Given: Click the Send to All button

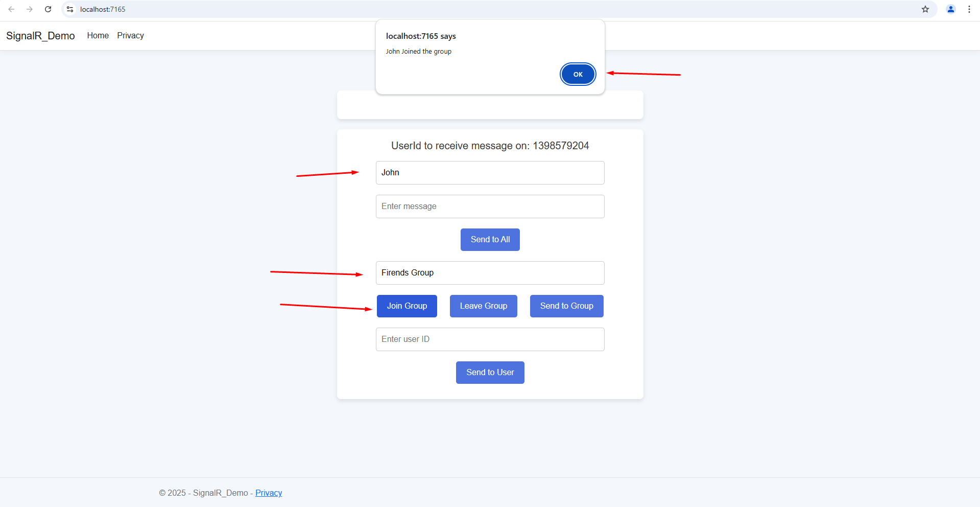Looking at the screenshot, I should 490,239.
